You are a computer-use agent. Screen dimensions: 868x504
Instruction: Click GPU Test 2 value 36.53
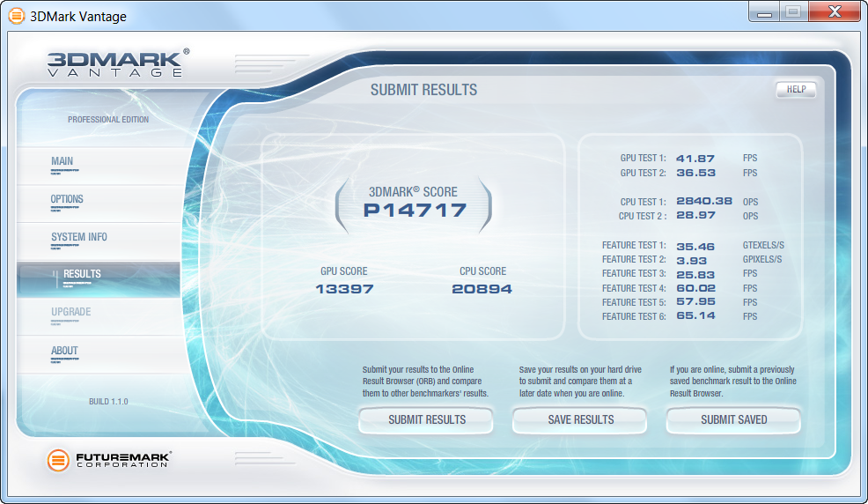tap(695, 173)
